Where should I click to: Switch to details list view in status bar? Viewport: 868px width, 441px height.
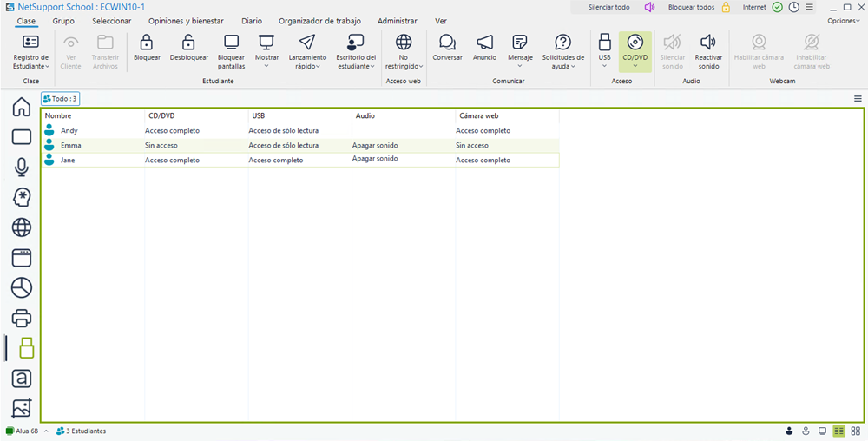click(838, 431)
